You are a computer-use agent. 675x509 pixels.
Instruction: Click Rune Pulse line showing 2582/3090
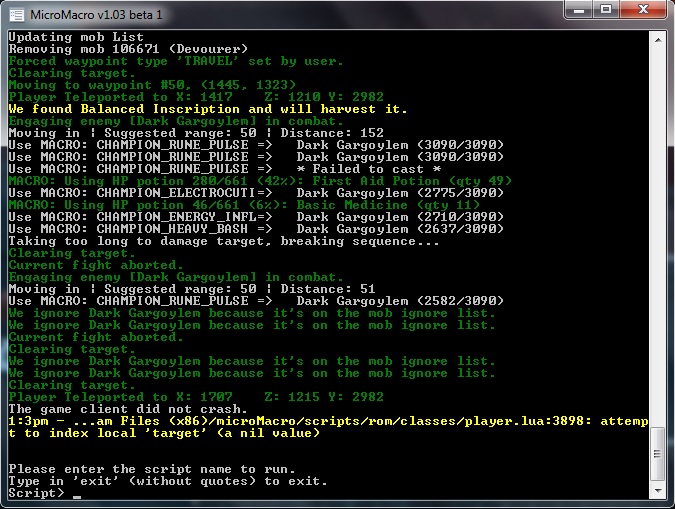pos(256,301)
